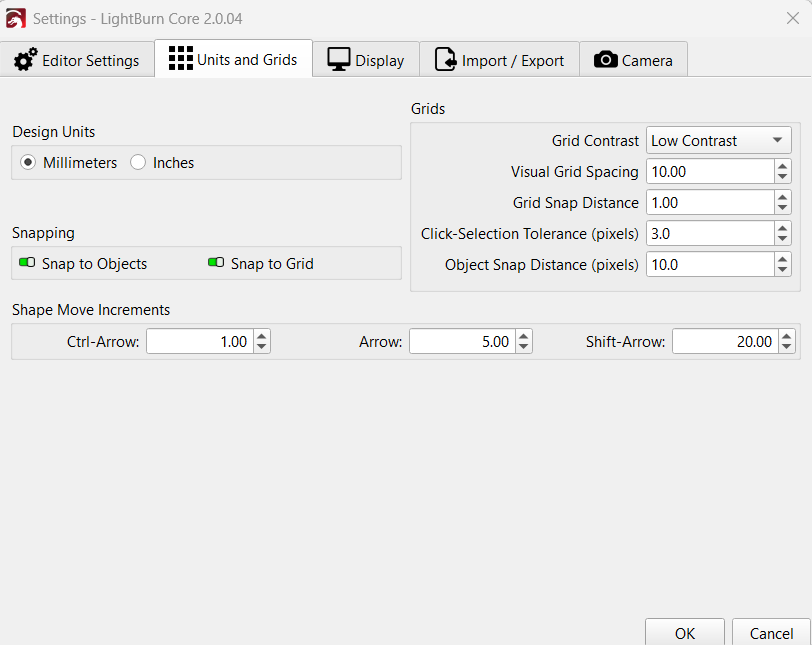Open the Camera tab label
The width and height of the screenshot is (812, 645).
647,61
